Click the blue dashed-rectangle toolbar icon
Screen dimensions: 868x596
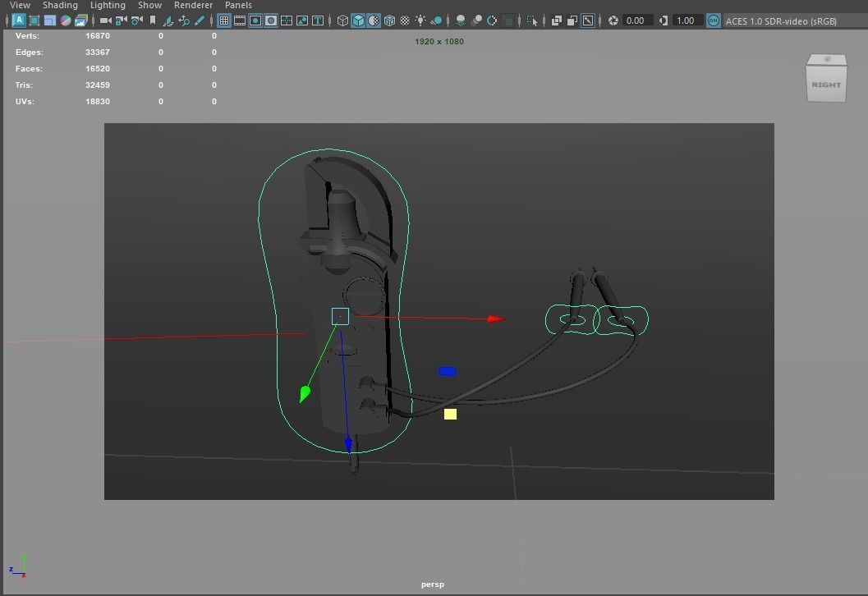click(x=50, y=21)
